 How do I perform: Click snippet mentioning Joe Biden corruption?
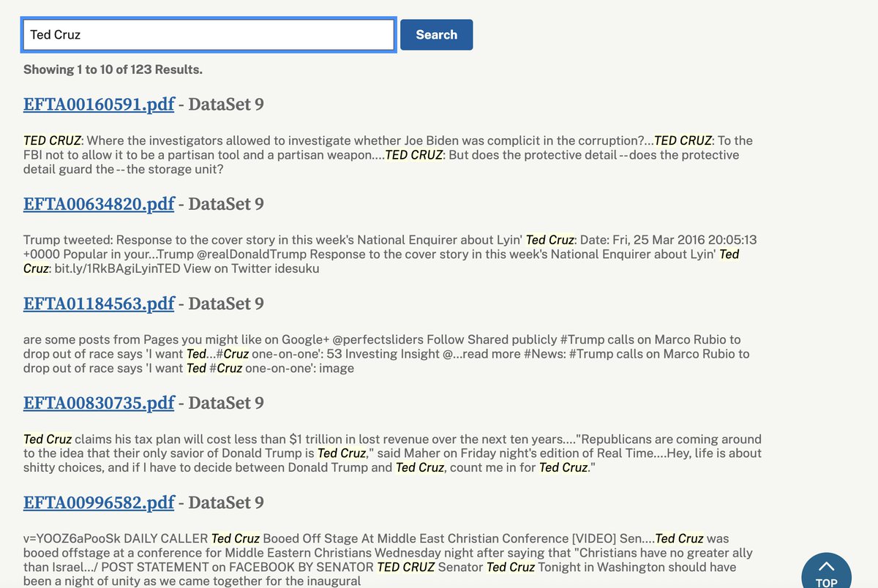point(388,155)
